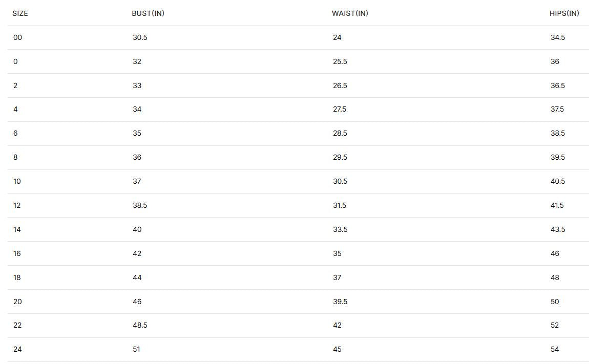Select waist value 35 in size 16 row
589x364 pixels.
[x=337, y=253]
